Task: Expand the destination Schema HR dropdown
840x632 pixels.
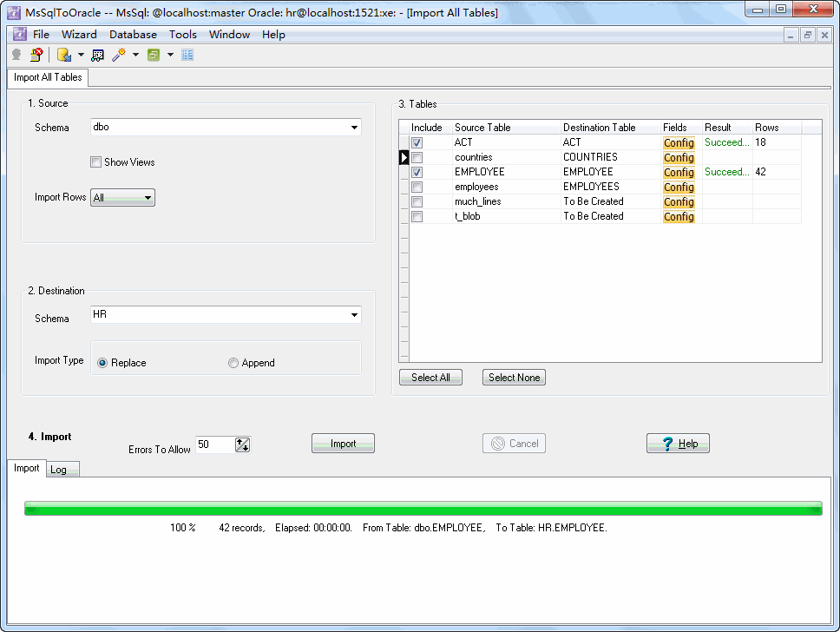Action: pyautogui.click(x=354, y=314)
